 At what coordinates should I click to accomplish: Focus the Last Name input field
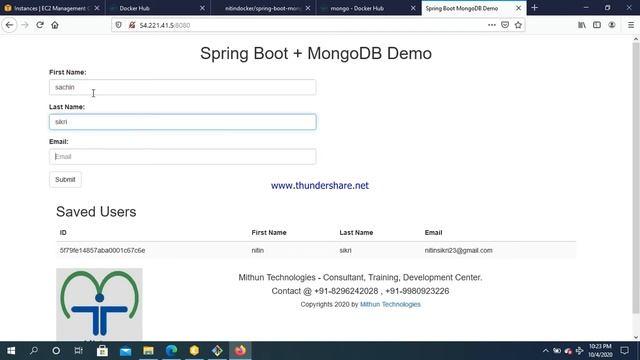[182, 122]
